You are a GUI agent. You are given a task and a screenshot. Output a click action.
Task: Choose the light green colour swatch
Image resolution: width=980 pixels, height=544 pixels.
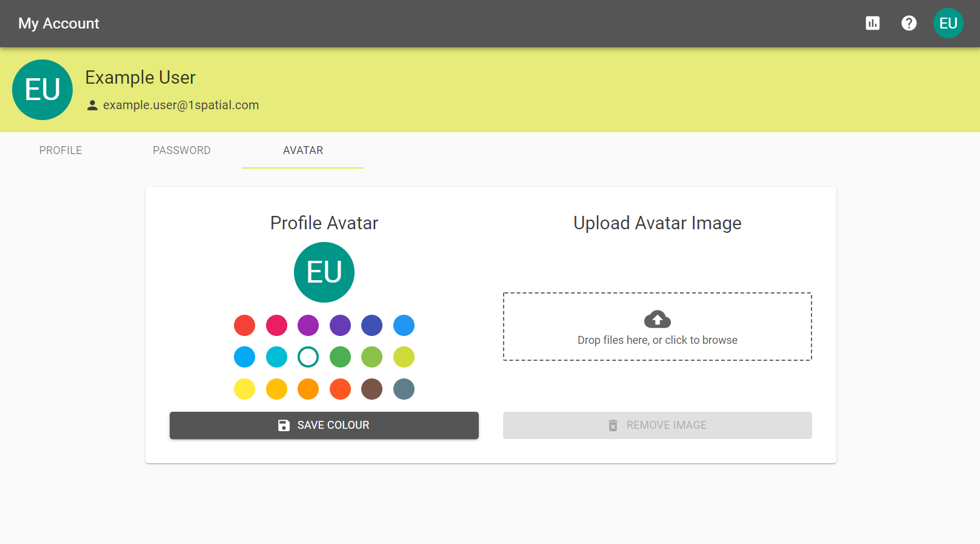pyautogui.click(x=372, y=357)
